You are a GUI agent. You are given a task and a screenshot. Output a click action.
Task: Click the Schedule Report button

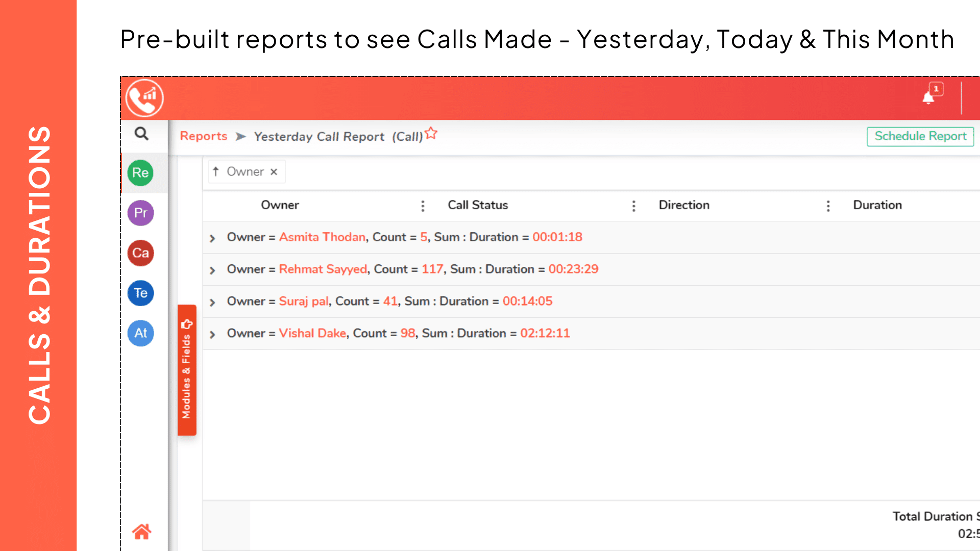[x=920, y=136]
